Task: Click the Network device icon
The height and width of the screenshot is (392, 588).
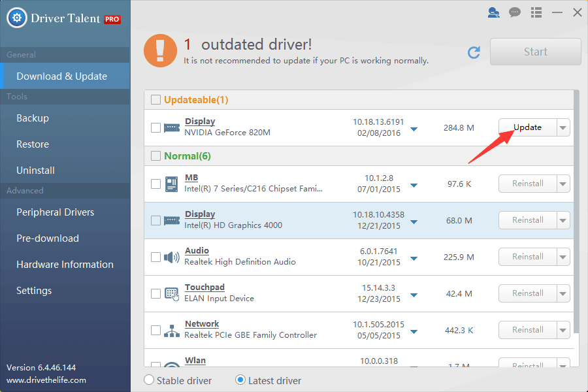Action: (172, 331)
